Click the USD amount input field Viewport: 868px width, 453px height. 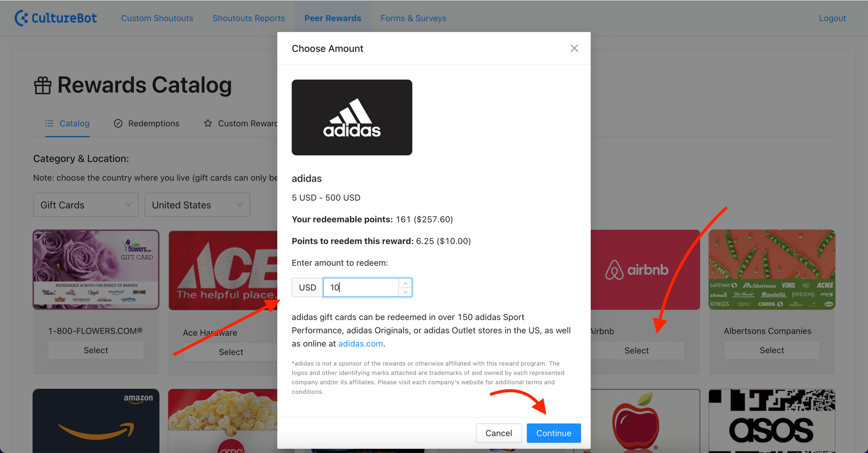[361, 288]
